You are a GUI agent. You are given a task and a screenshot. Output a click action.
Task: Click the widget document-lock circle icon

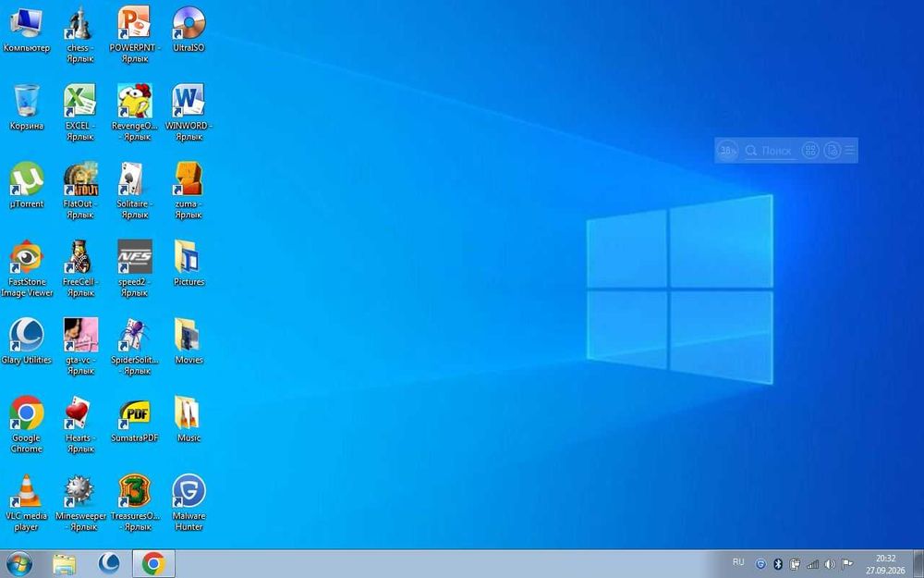832,151
